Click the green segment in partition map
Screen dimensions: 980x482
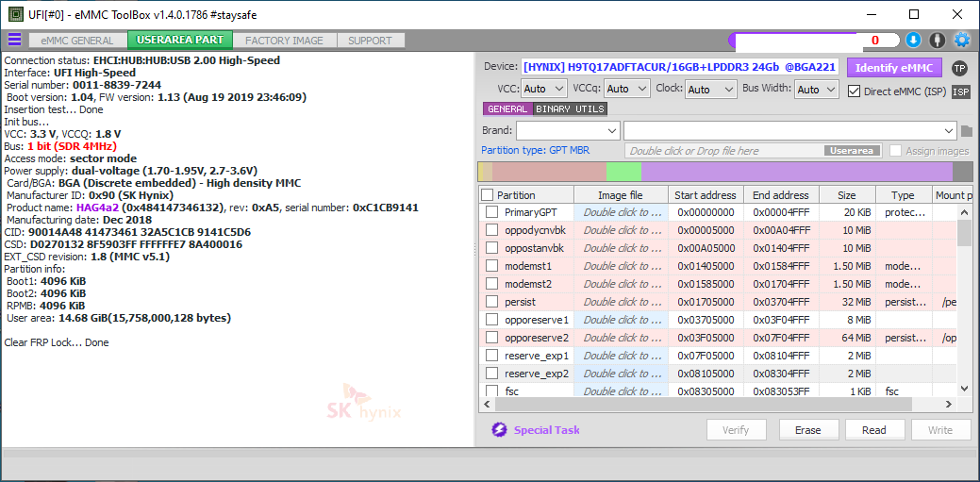point(623,172)
